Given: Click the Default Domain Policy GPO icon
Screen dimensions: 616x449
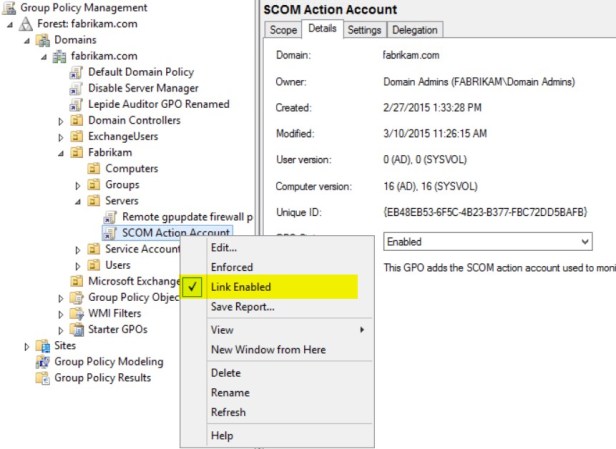Looking at the screenshot, I should coord(76,72).
